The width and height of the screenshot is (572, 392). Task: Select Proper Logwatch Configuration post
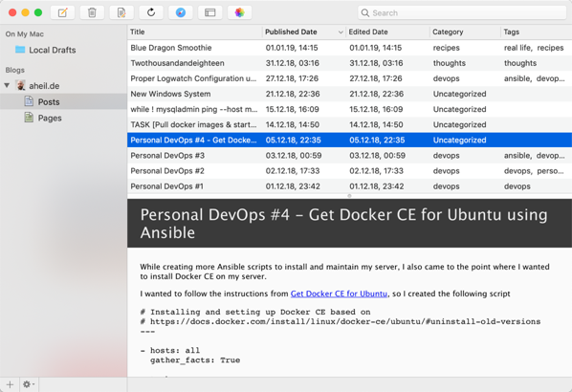349,78
